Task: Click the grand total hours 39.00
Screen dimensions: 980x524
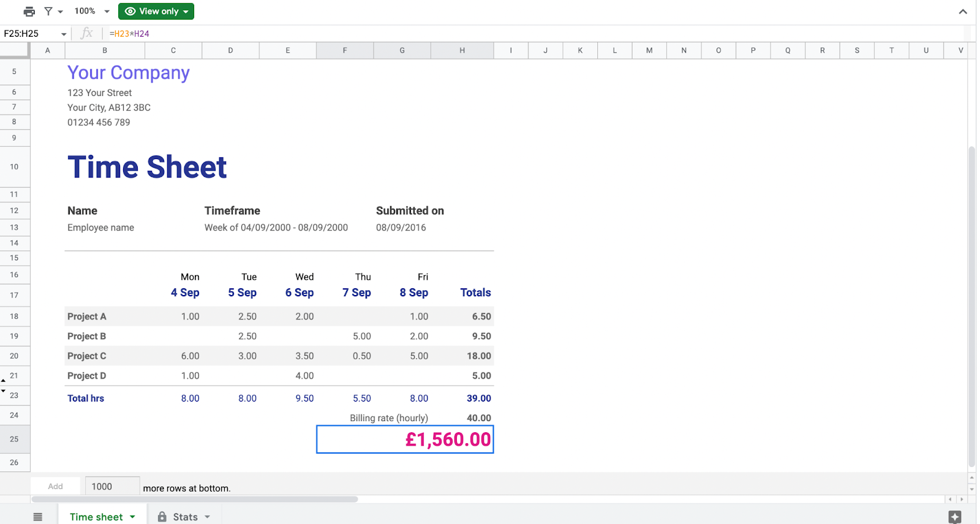Action: [x=479, y=399]
